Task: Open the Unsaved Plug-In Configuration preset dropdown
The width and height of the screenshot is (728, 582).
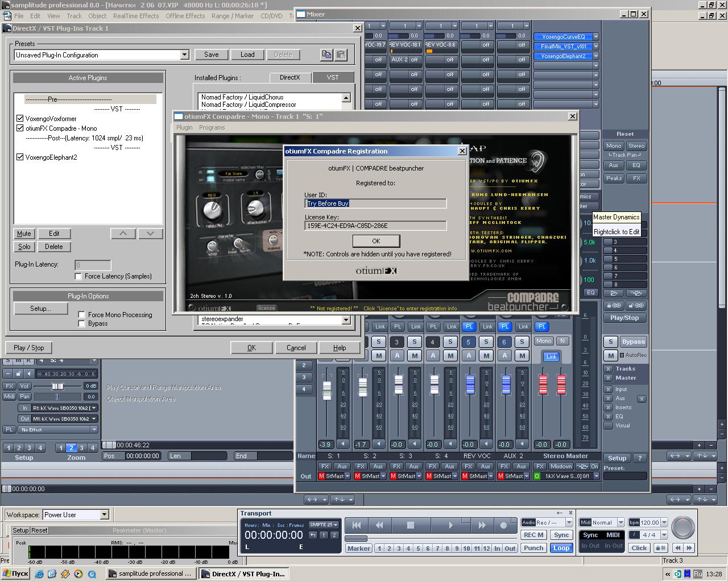Action: [x=184, y=55]
